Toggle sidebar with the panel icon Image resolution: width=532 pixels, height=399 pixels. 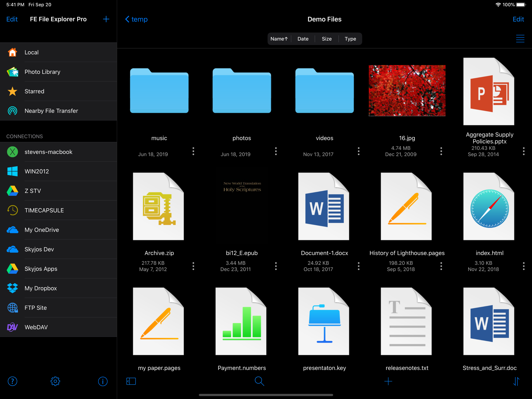(x=131, y=381)
